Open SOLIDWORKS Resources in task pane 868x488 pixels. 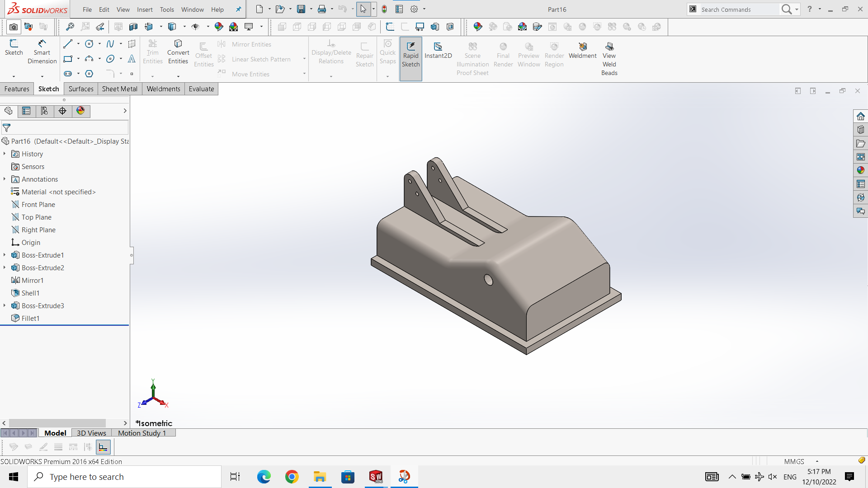[860, 116]
